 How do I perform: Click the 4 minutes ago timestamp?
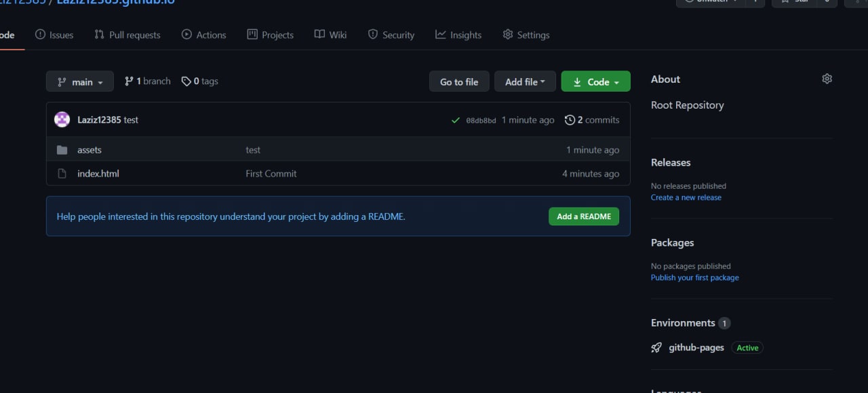tap(591, 174)
